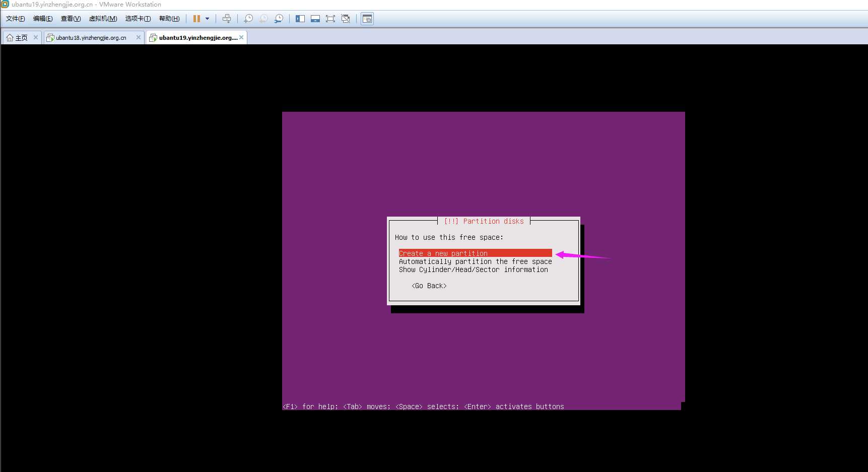Open the 编辑(E) menu

[x=43, y=19]
